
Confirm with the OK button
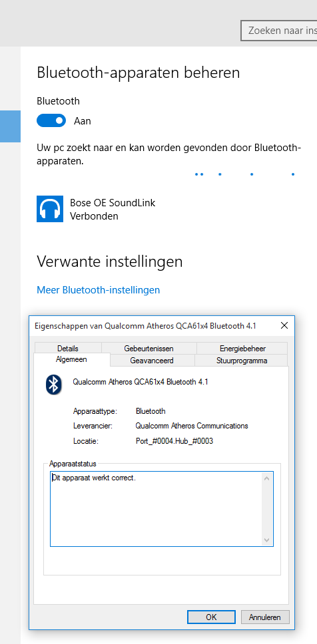pyautogui.click(x=211, y=617)
